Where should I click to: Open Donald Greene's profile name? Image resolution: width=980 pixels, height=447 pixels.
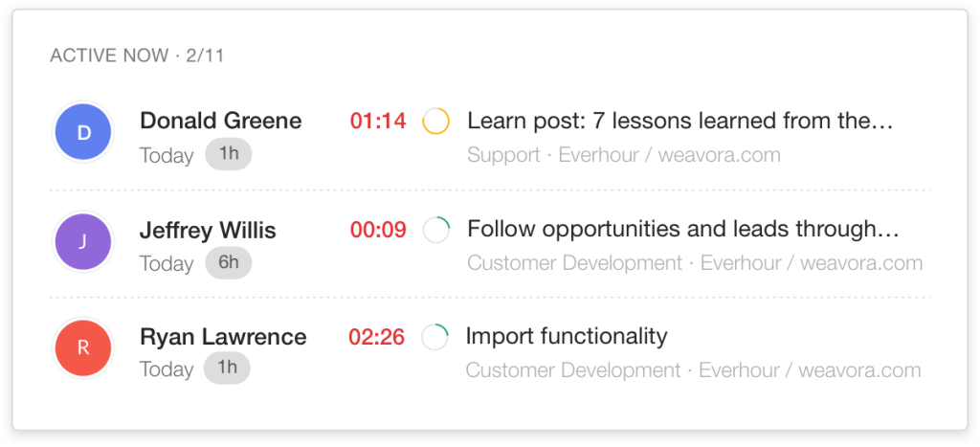tap(220, 121)
